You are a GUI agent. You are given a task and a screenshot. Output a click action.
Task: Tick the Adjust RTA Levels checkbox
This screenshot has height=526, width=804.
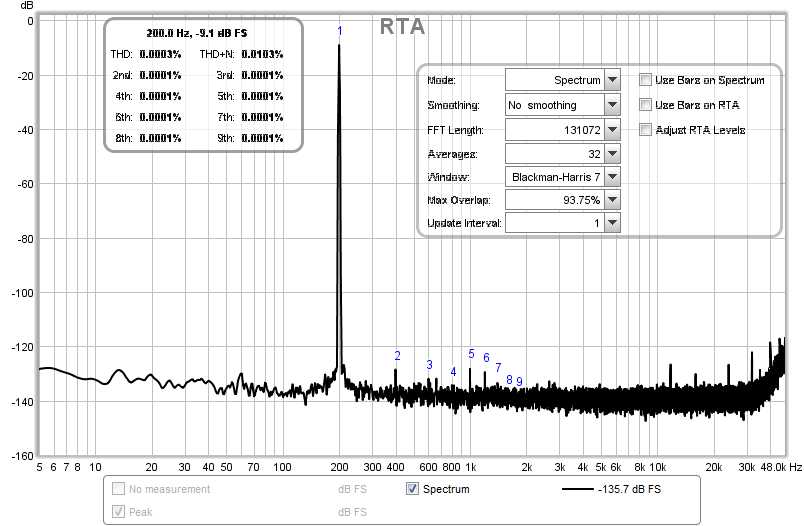click(646, 130)
